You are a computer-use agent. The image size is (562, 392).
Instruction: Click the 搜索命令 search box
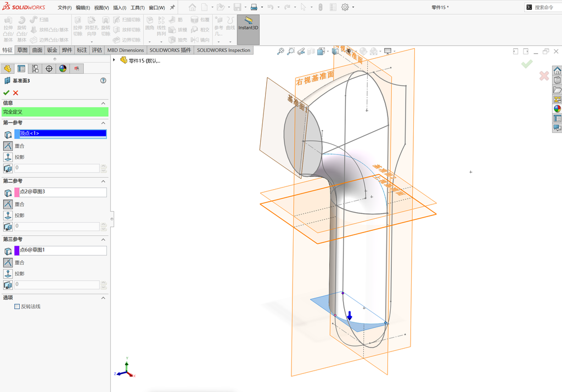click(x=544, y=7)
